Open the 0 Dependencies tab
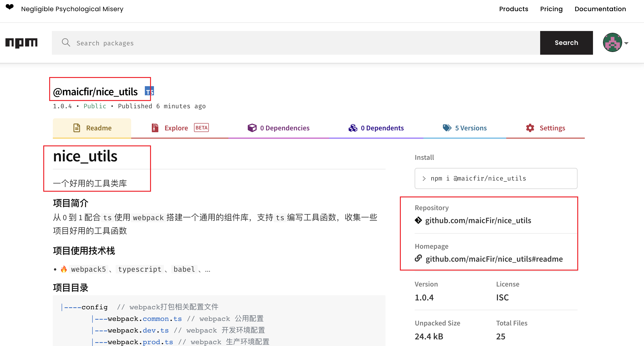Viewport: 644px width, 346px height. [278, 128]
